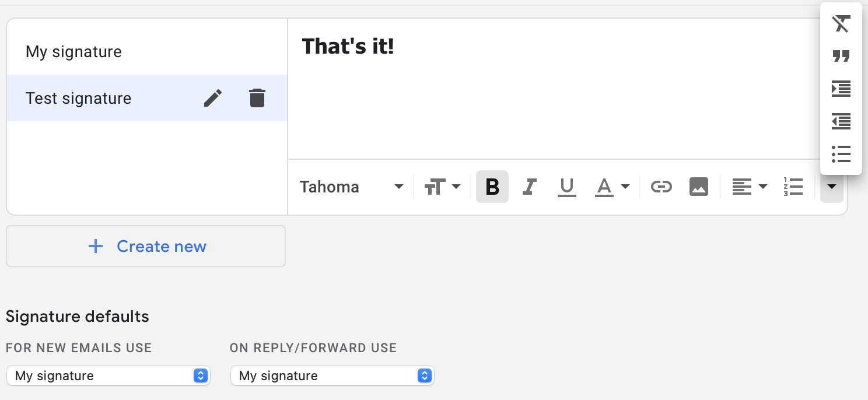Image resolution: width=868 pixels, height=400 pixels.
Task: Click the remove formatting icon
Action: (x=841, y=24)
